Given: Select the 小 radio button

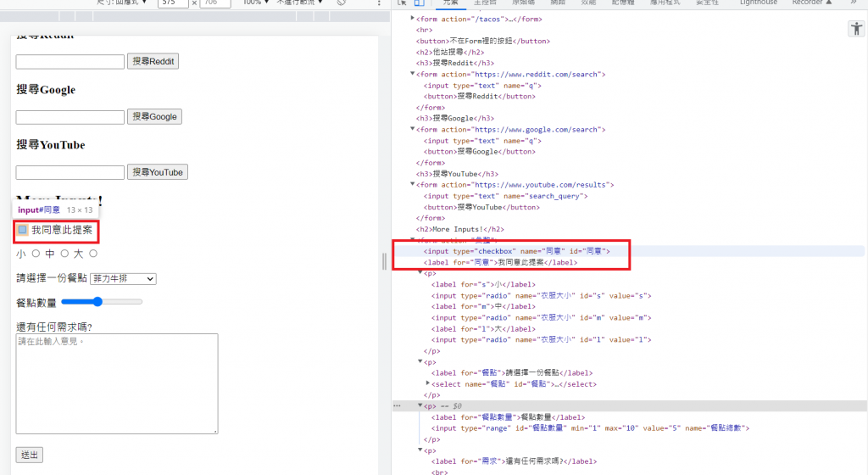Looking at the screenshot, I should click(36, 254).
